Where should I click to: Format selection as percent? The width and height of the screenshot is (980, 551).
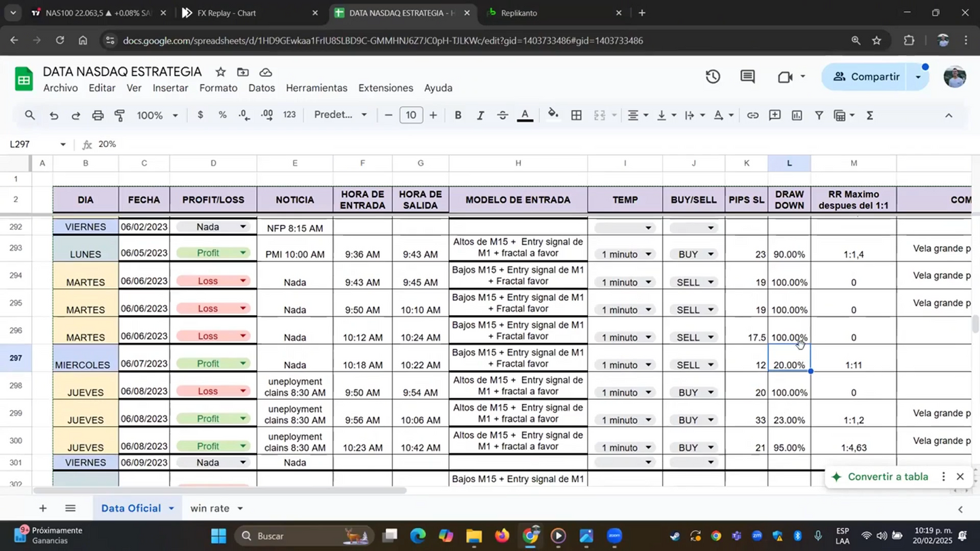point(222,115)
